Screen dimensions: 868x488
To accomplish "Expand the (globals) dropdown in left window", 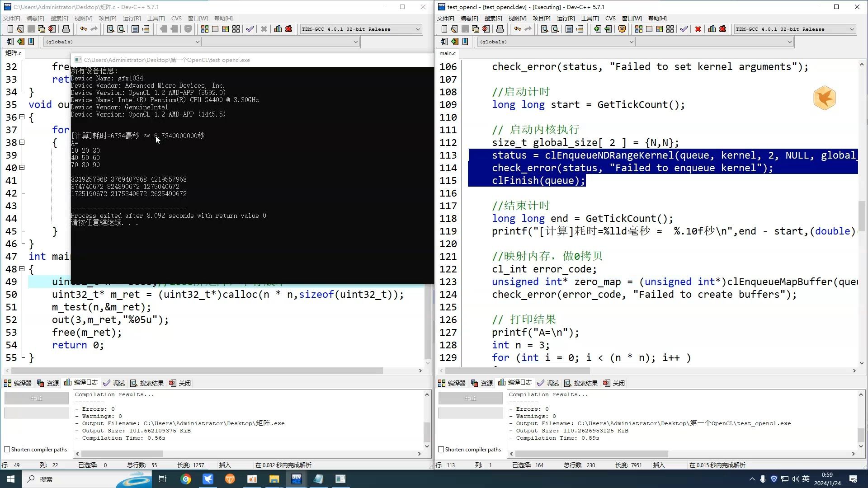I will (197, 42).
